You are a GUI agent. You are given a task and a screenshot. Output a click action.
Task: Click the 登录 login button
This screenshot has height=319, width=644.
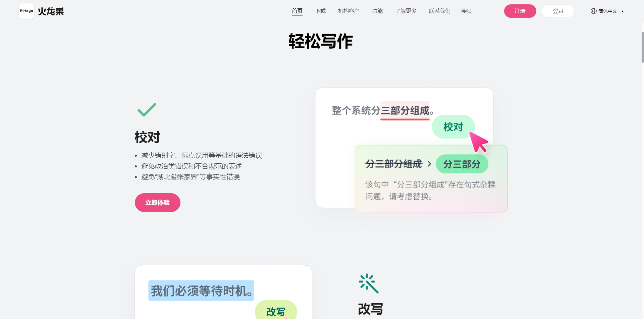[x=558, y=11]
